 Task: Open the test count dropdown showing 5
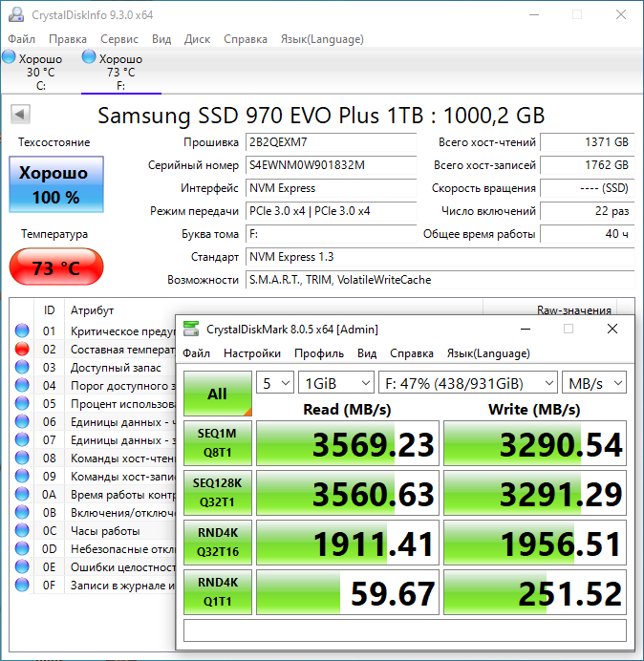(x=275, y=383)
